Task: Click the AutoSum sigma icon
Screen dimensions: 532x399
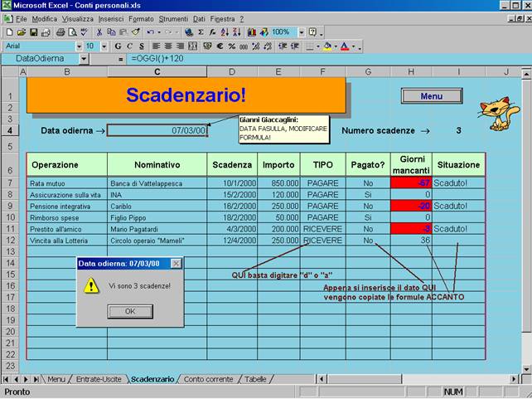Action: tap(201, 32)
